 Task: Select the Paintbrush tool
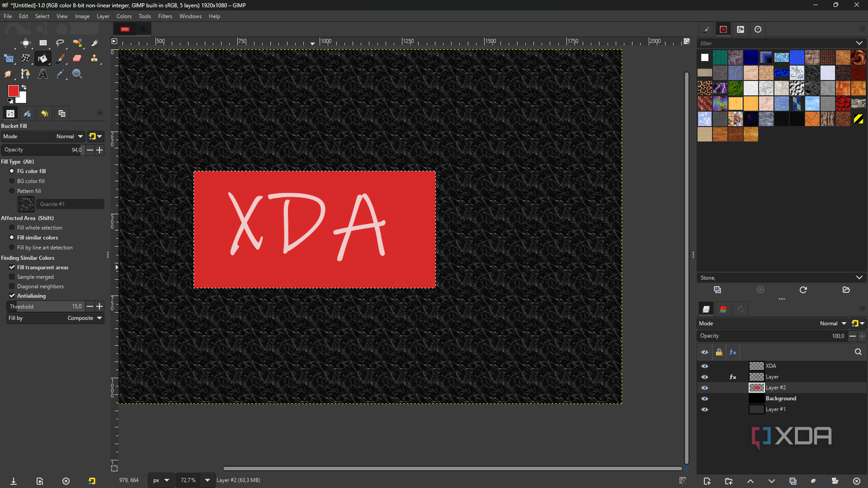coord(60,58)
